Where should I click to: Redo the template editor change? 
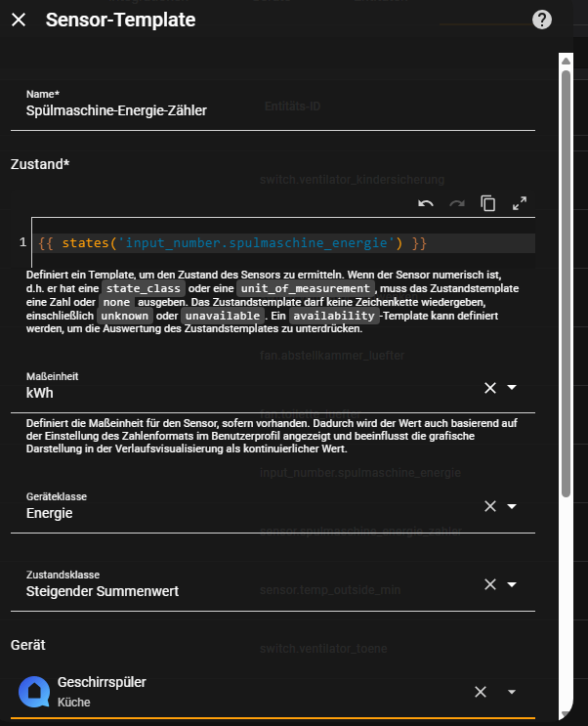(x=457, y=203)
